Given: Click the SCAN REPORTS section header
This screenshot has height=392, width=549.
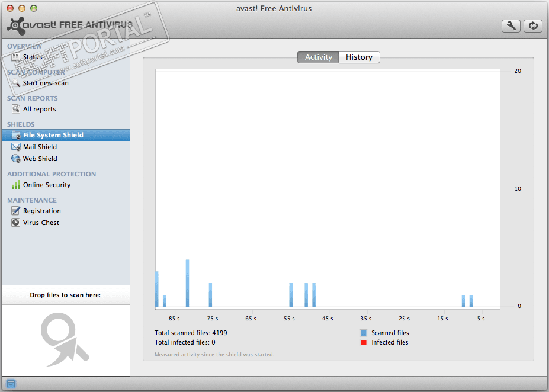Looking at the screenshot, I should point(32,98).
